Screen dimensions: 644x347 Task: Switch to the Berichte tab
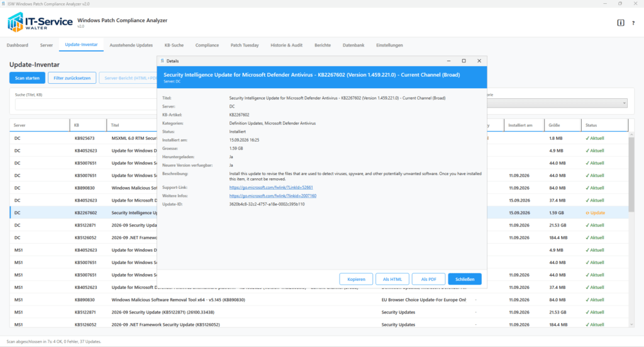tap(323, 45)
